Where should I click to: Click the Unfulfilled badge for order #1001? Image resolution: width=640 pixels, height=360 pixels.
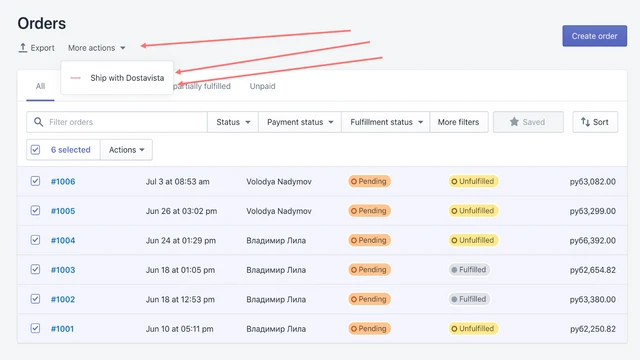click(473, 328)
